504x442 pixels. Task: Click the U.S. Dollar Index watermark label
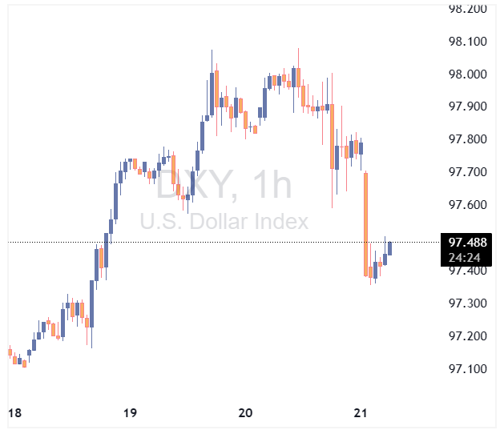tap(224, 222)
